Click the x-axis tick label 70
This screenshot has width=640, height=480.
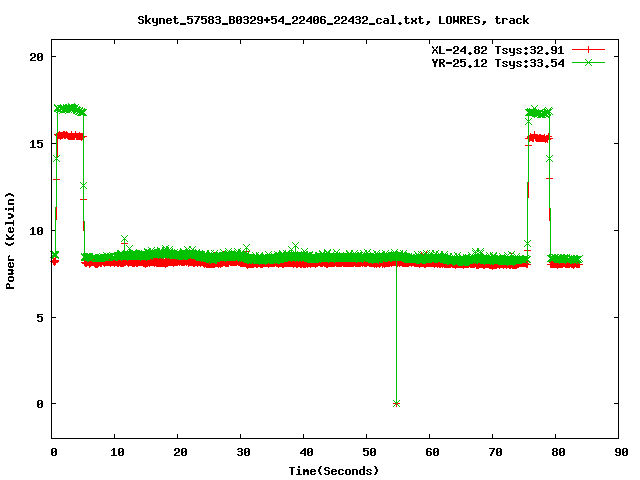pyautogui.click(x=495, y=452)
